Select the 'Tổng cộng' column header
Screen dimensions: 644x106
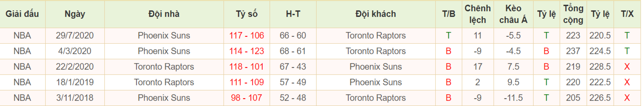(x=573, y=14)
